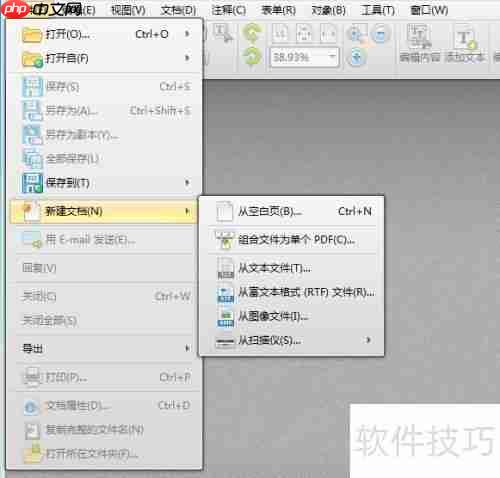The height and width of the screenshot is (478, 500).
Task: Click the lower green rotate arrow icon
Action: 251,56
